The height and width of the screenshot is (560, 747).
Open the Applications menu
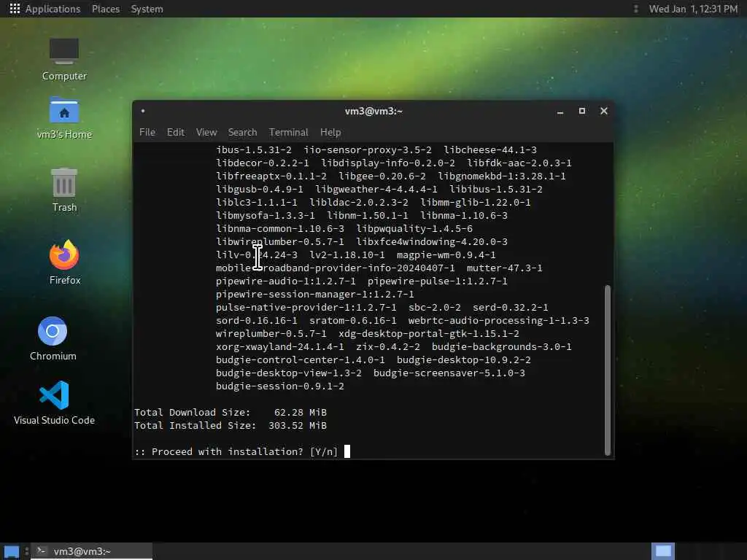[x=53, y=9]
